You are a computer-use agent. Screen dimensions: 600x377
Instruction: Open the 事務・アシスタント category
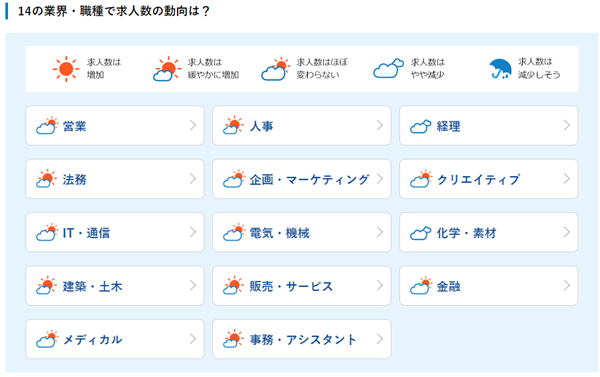pyautogui.click(x=302, y=339)
